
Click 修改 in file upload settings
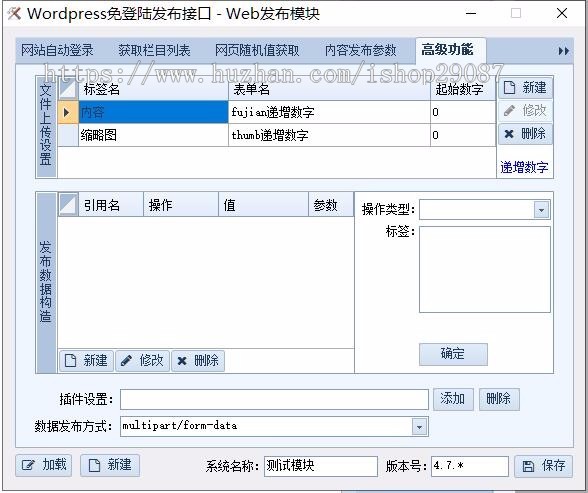pos(525,111)
